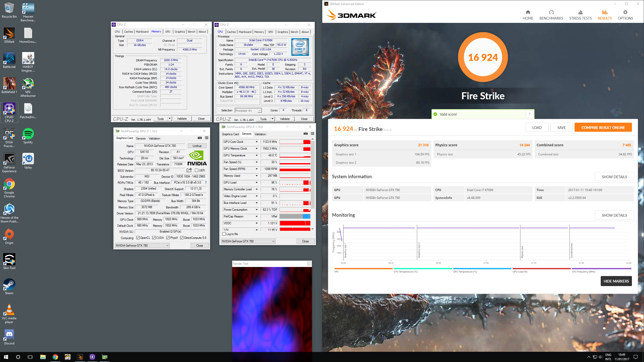Open File Explorer from taskbar
Image resolution: width=644 pixels, height=362 pixels.
click(x=43, y=357)
